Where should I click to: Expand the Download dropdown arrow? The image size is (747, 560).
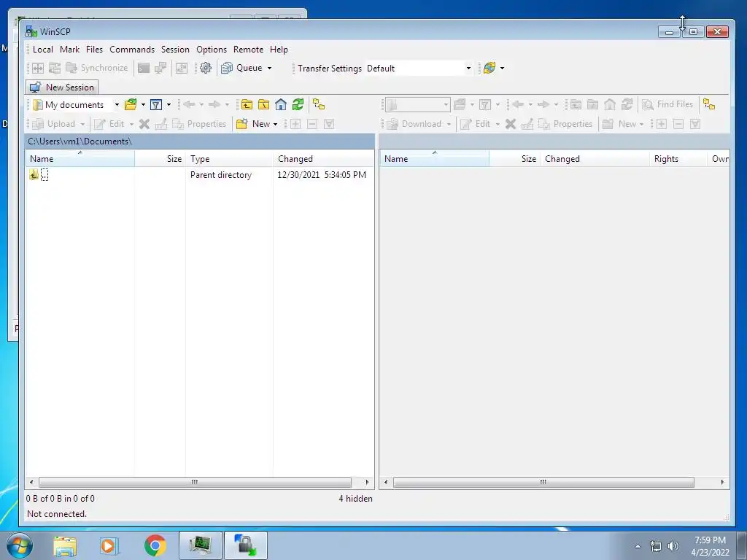[449, 124]
